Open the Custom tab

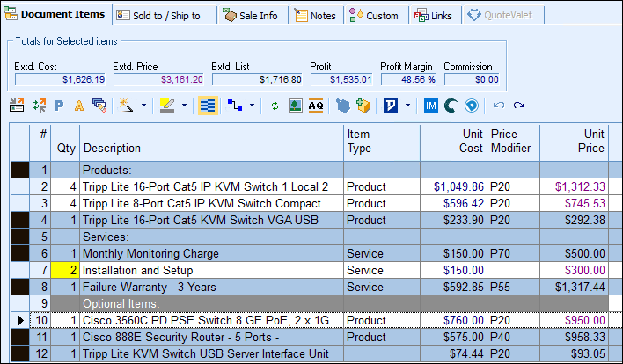pos(376,16)
